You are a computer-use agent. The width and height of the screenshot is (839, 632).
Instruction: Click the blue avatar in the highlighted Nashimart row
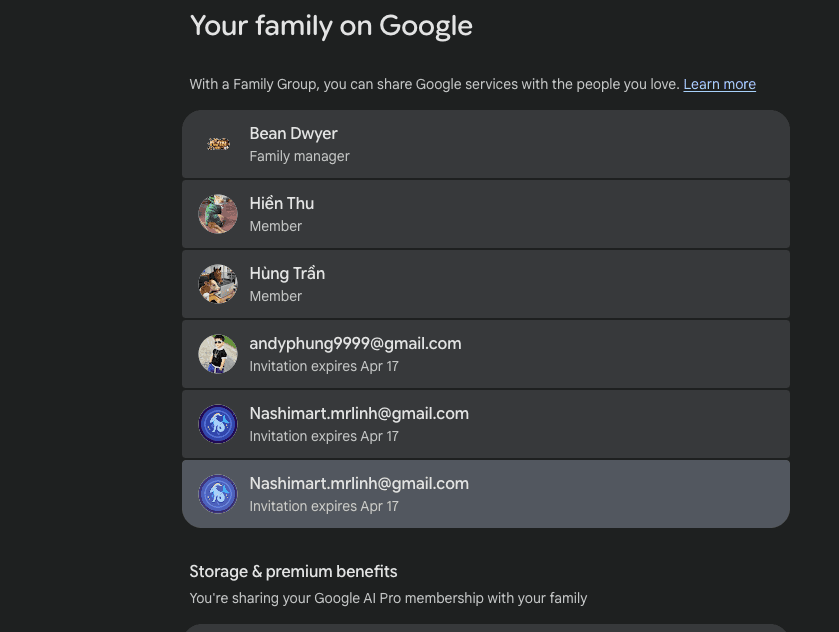pyautogui.click(x=218, y=494)
